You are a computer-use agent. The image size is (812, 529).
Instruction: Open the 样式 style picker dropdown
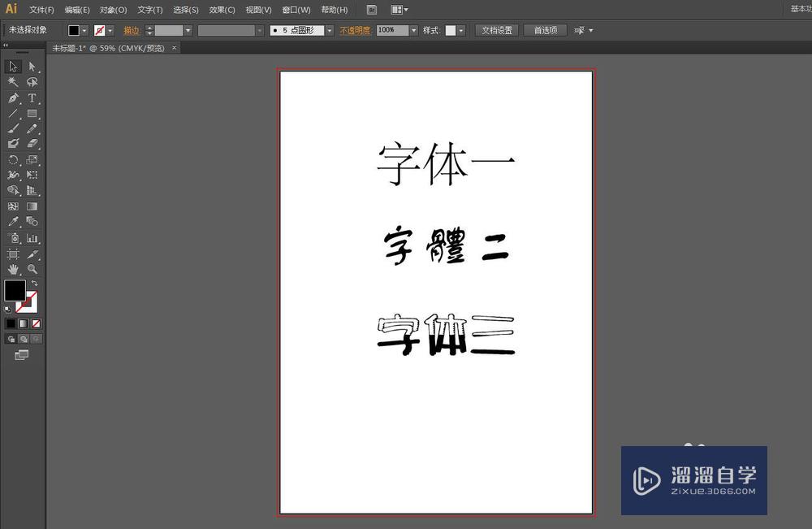(x=459, y=30)
